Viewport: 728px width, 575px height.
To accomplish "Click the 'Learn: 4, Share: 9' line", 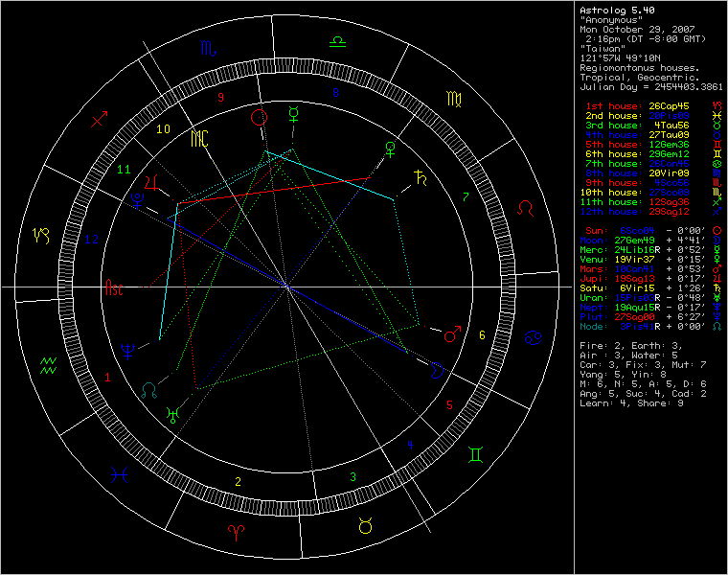I will pyautogui.click(x=631, y=403).
